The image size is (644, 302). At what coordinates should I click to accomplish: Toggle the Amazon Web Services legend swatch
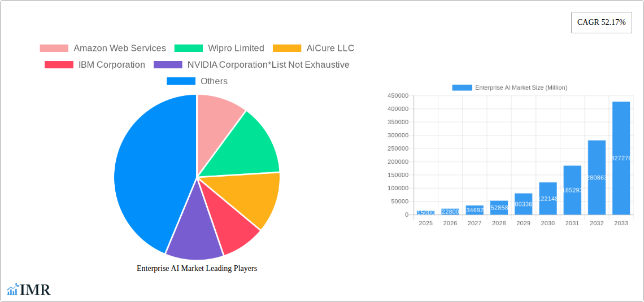pos(54,48)
